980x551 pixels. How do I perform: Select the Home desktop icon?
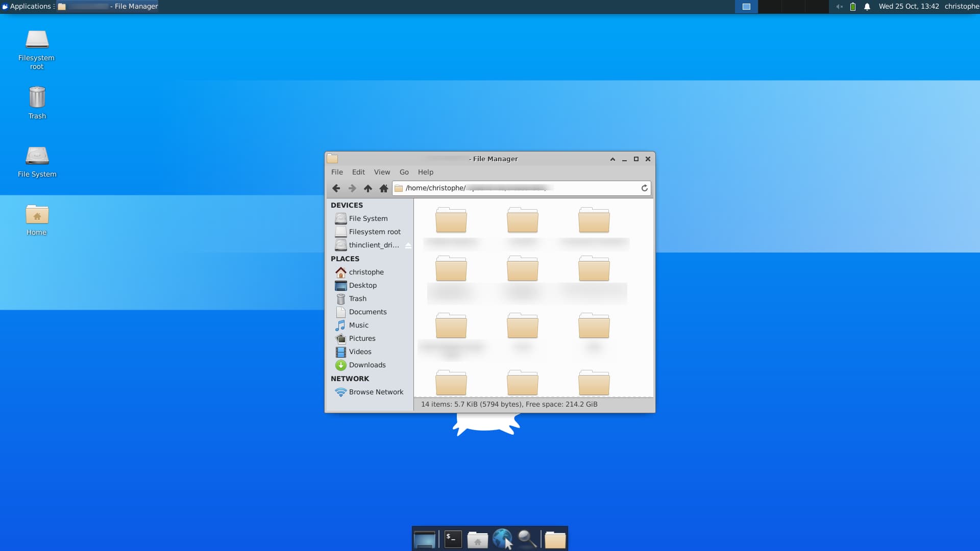coord(37,220)
